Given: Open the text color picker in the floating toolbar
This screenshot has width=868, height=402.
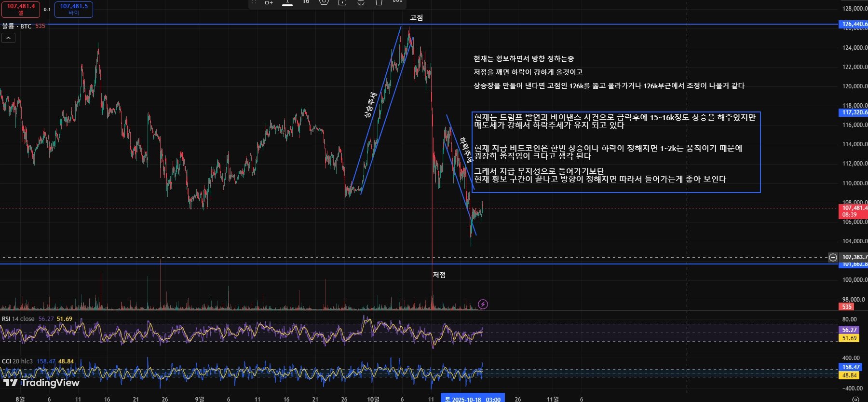Looking at the screenshot, I should [x=287, y=2].
